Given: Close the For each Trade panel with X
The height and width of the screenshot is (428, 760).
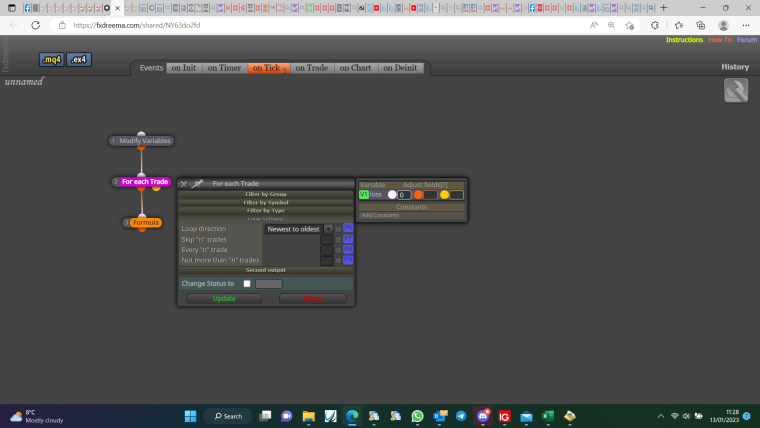Looking at the screenshot, I should click(x=184, y=184).
